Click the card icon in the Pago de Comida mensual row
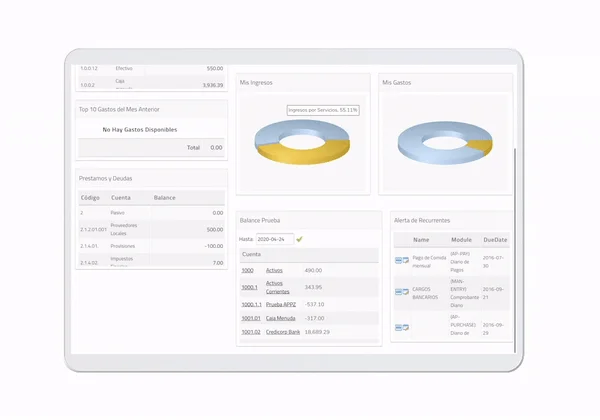 398,260
